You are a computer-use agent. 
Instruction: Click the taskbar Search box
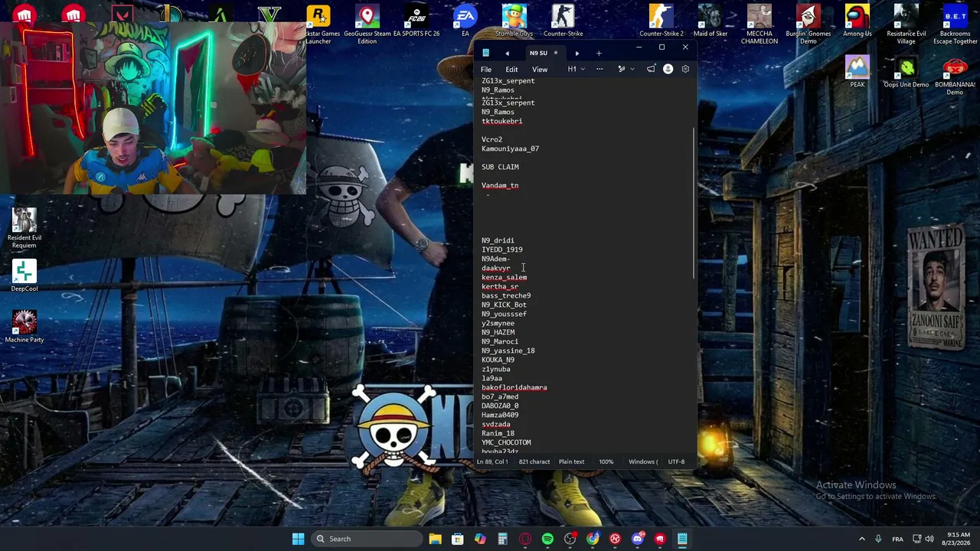click(365, 539)
